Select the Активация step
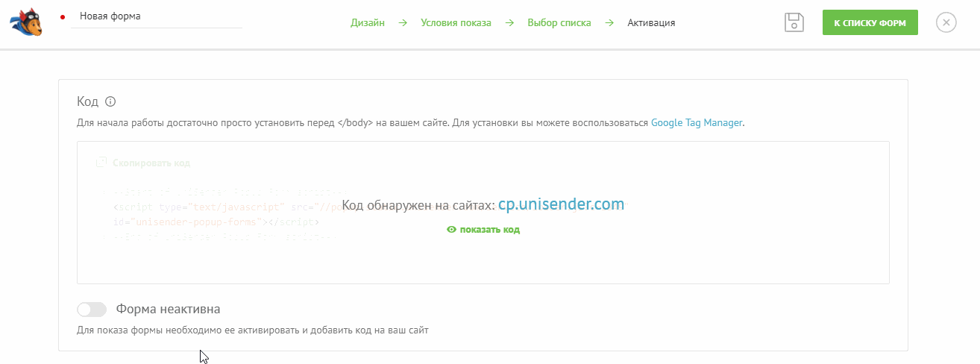The width and height of the screenshot is (980, 364). click(x=651, y=23)
